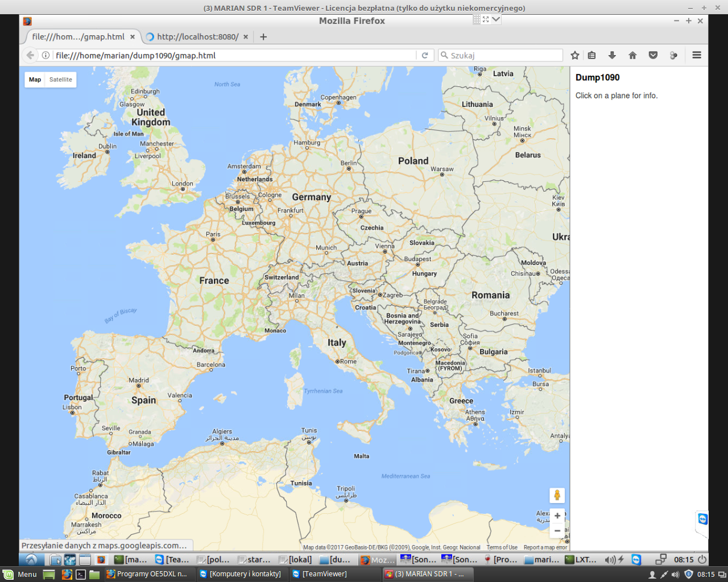The width and height of the screenshot is (728, 582).
Task: Go to the Firefox home page icon
Action: click(x=632, y=55)
